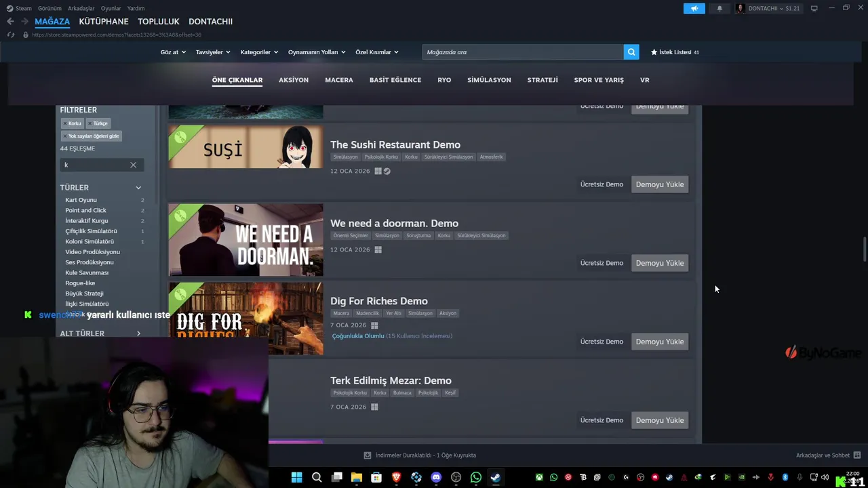This screenshot has width=868, height=488.
Task: Open WhatsApp from the taskbar
Action: [476, 477]
